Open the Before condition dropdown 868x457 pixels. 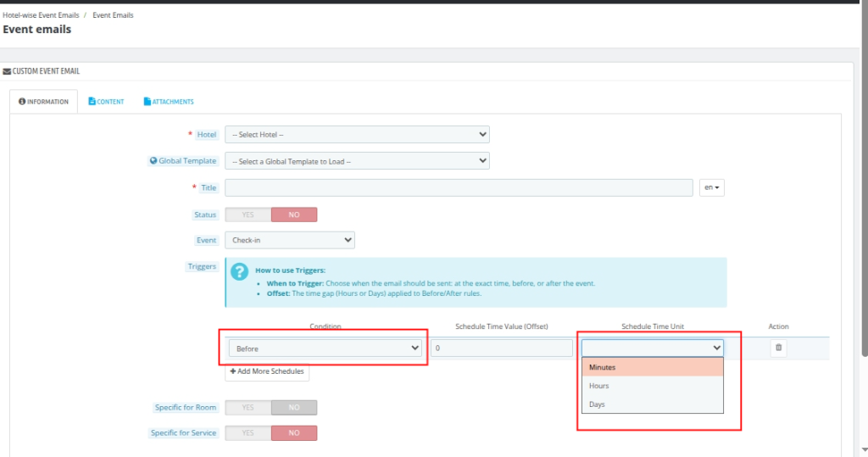(x=325, y=348)
